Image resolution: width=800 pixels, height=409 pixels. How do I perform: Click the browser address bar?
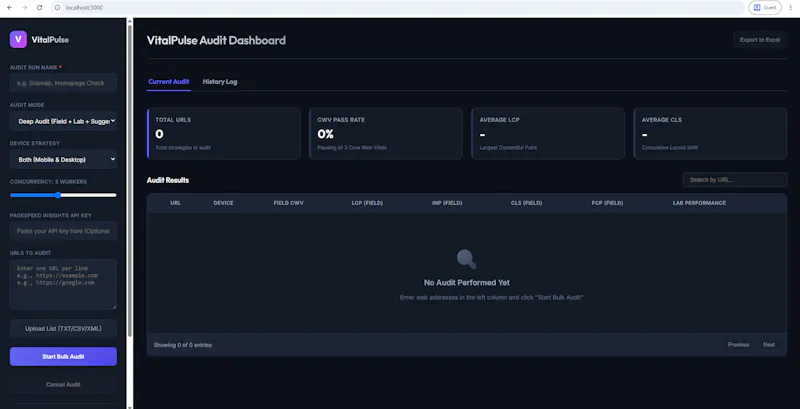[x=398, y=8]
